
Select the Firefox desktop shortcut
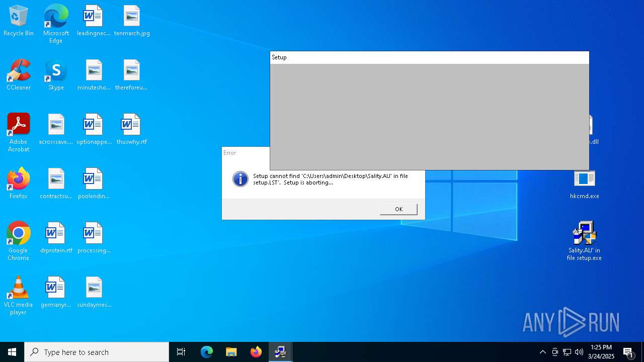pos(19,184)
